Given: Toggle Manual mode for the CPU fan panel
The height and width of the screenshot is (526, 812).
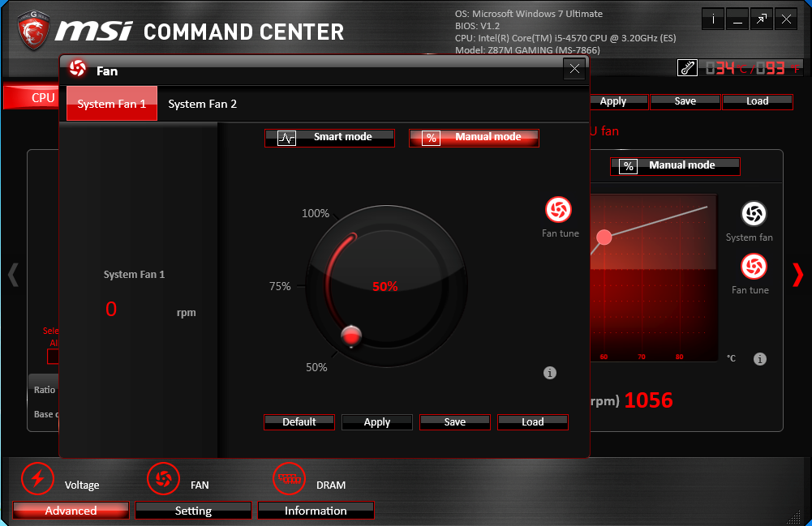Looking at the screenshot, I should coord(675,166).
